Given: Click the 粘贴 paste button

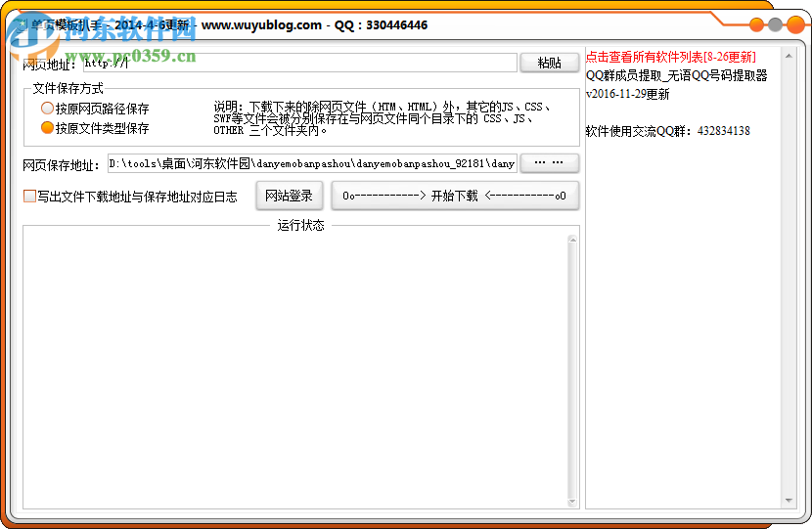Looking at the screenshot, I should click(x=549, y=64).
